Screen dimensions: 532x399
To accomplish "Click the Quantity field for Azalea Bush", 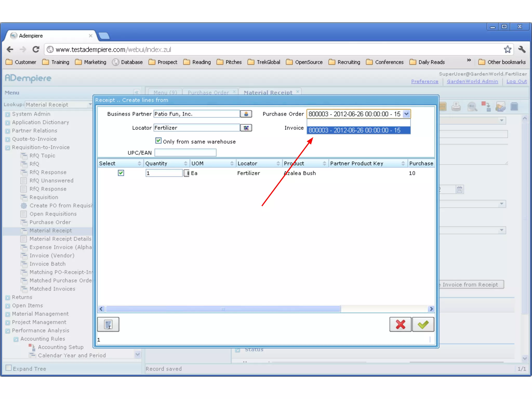I will pyautogui.click(x=164, y=173).
